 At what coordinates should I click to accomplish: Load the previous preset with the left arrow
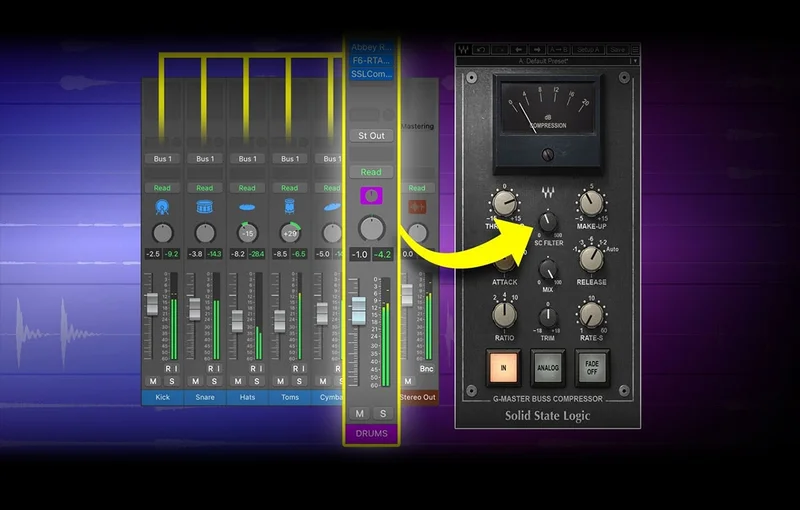518,49
